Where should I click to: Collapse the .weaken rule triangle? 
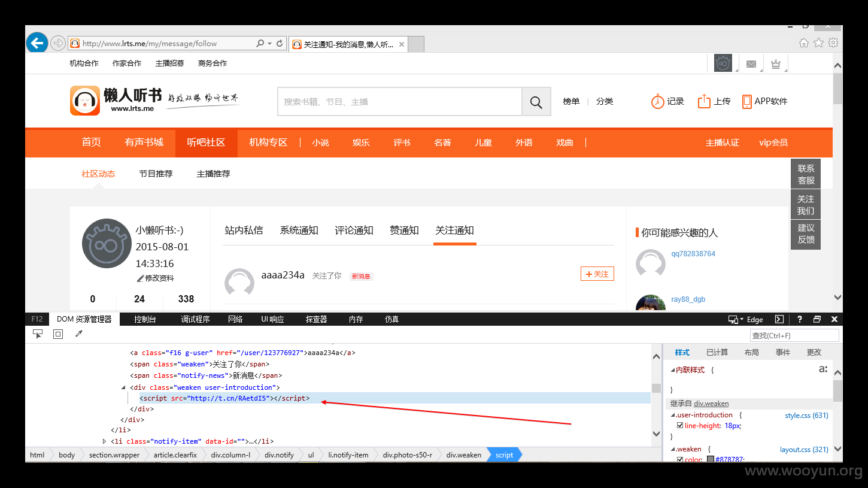point(672,449)
